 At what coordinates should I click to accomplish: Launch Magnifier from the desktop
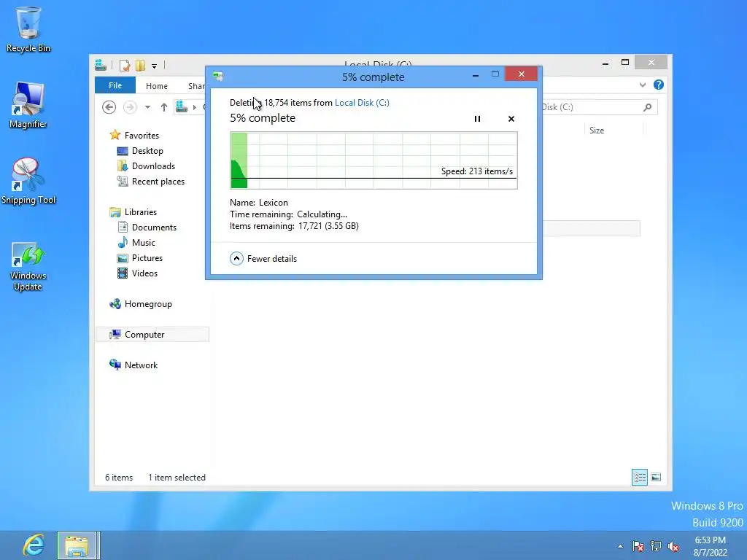tap(28, 105)
